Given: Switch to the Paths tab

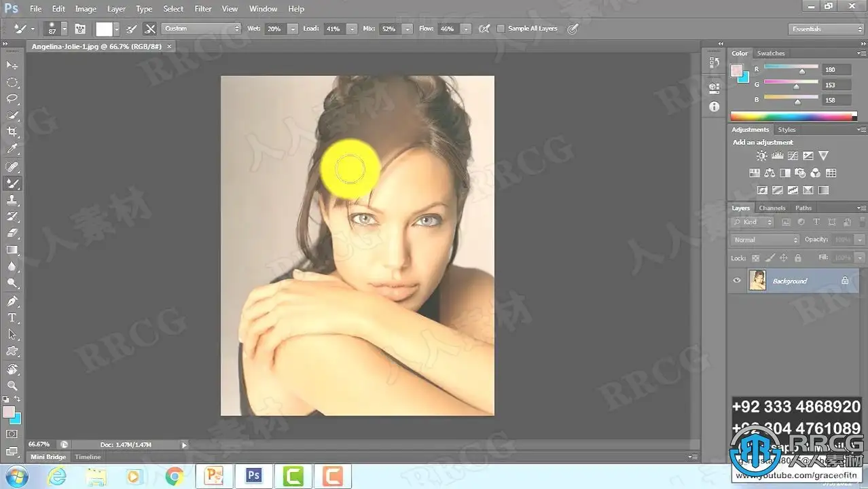Looking at the screenshot, I should [x=803, y=208].
